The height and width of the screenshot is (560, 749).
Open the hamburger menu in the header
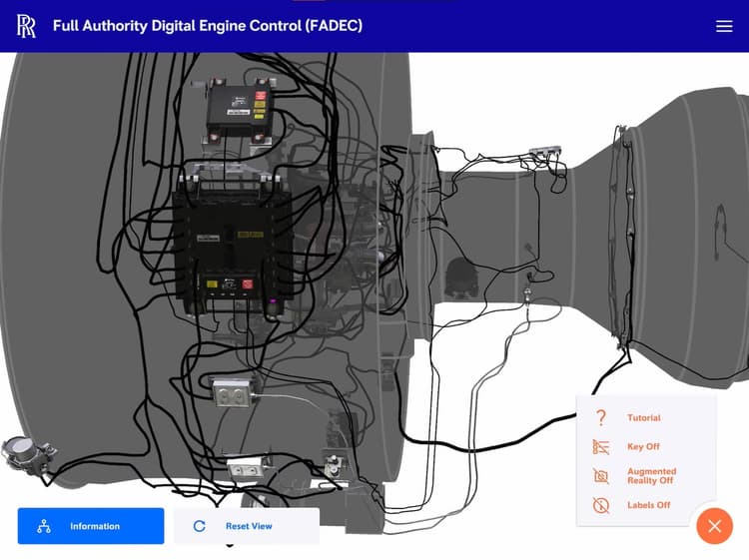[724, 27]
